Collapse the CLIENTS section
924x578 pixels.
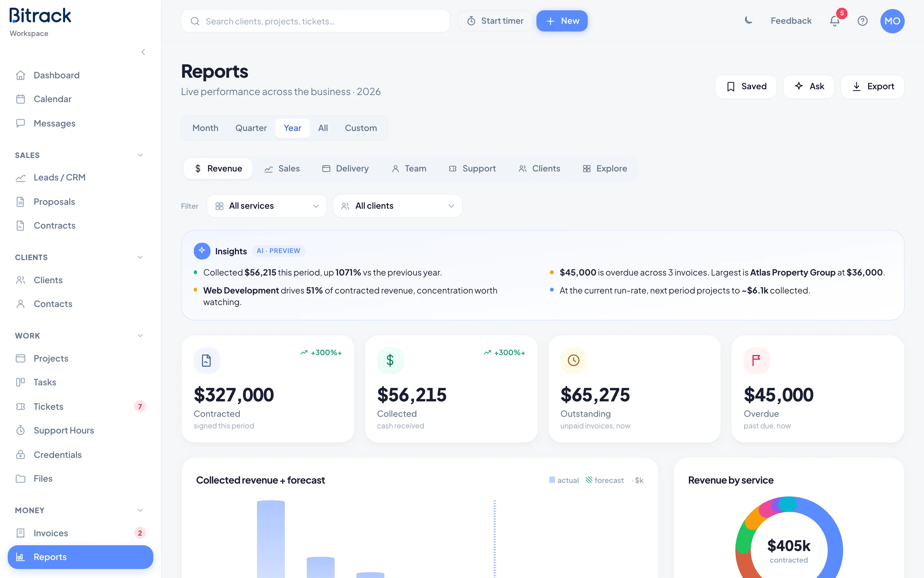(x=140, y=257)
